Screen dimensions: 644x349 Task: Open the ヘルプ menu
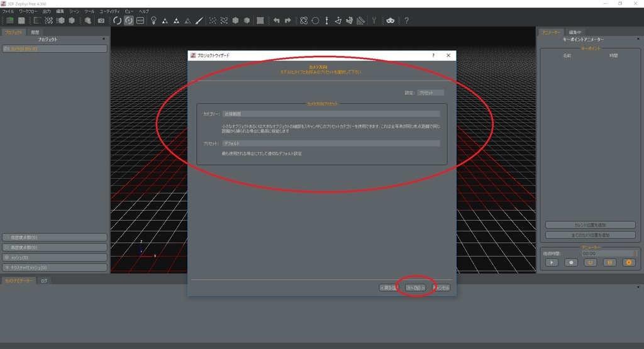click(x=144, y=11)
